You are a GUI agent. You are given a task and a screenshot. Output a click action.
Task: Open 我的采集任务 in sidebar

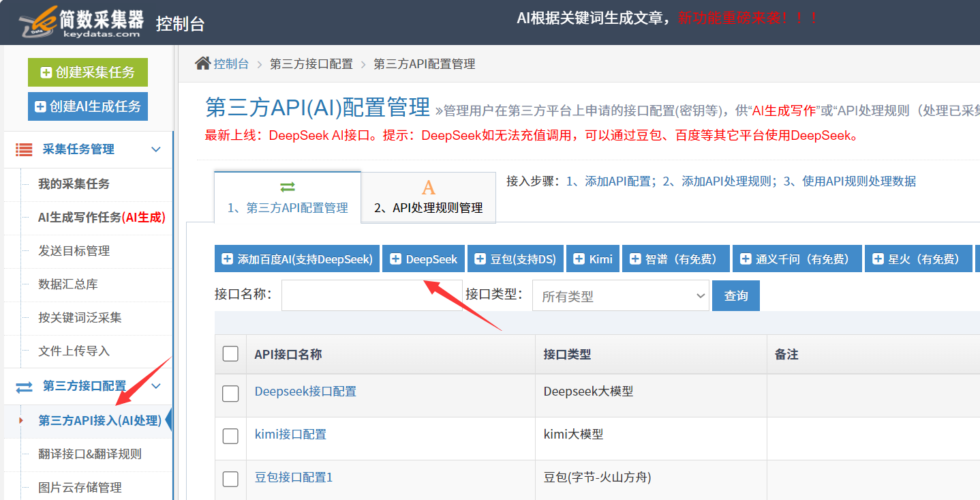click(74, 184)
